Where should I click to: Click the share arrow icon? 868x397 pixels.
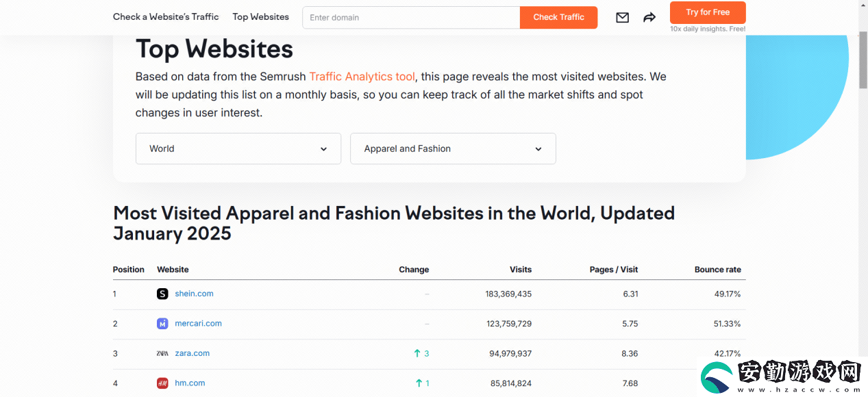(649, 18)
